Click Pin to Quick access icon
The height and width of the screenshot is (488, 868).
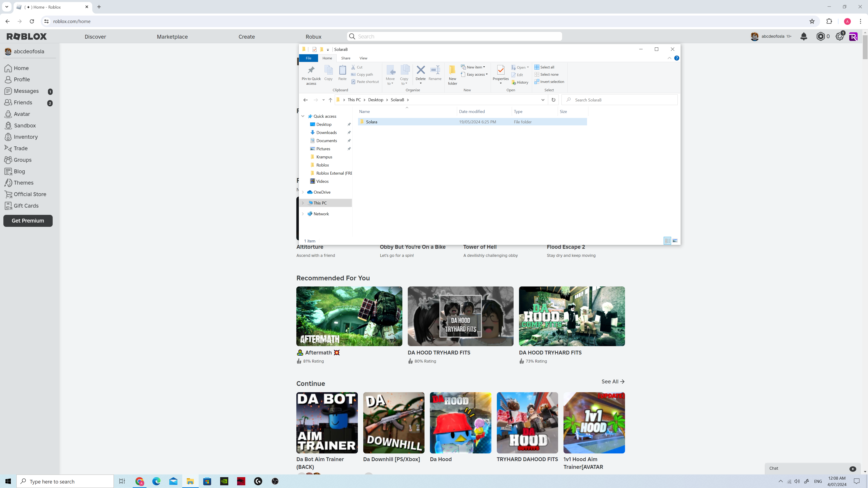311,74
